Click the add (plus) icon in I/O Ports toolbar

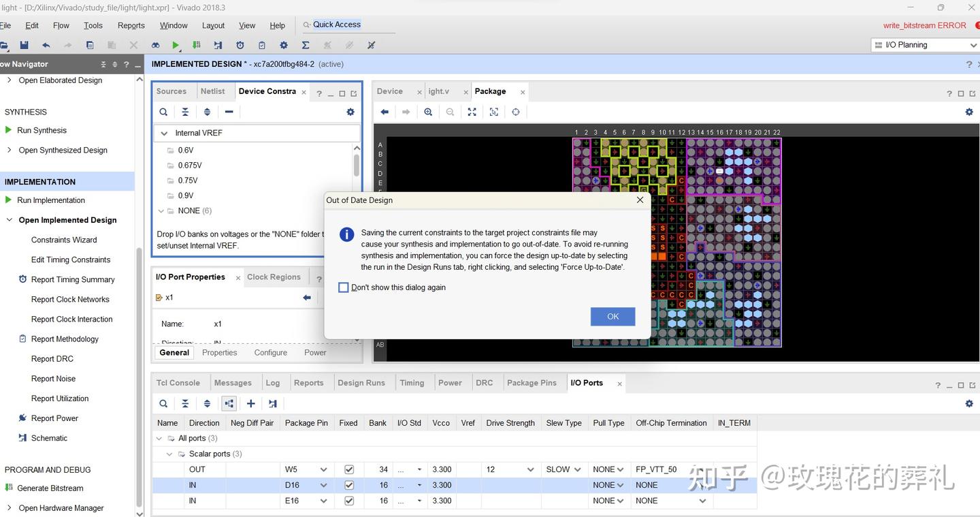[250, 403]
